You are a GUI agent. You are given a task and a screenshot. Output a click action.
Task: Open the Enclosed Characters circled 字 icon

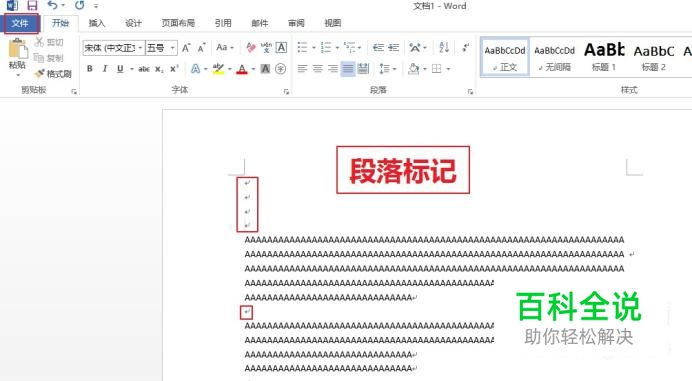click(280, 69)
